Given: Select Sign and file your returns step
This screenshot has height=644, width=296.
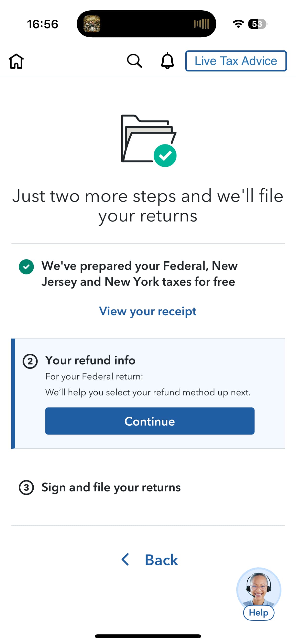Looking at the screenshot, I should click(x=111, y=488).
